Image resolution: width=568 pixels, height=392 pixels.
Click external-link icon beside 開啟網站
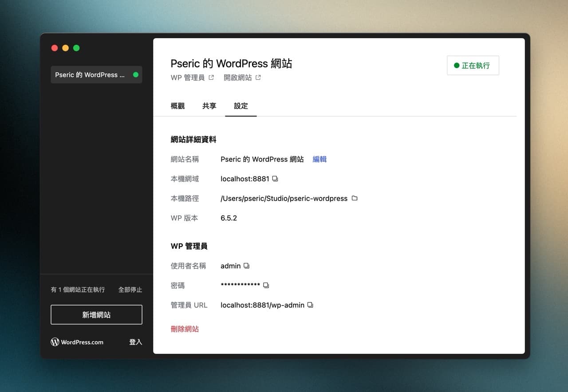[258, 78]
